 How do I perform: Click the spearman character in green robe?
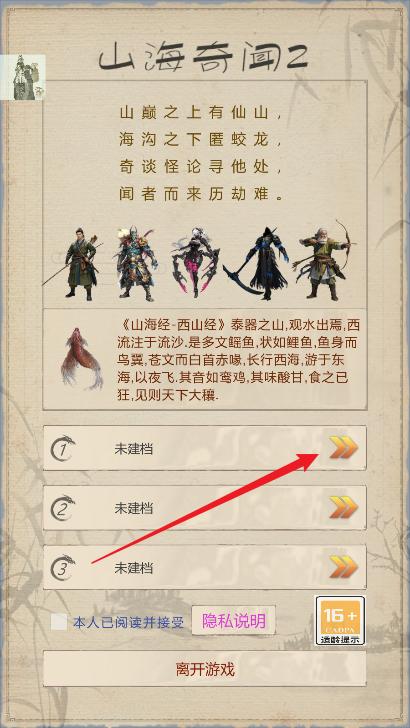coord(77,263)
